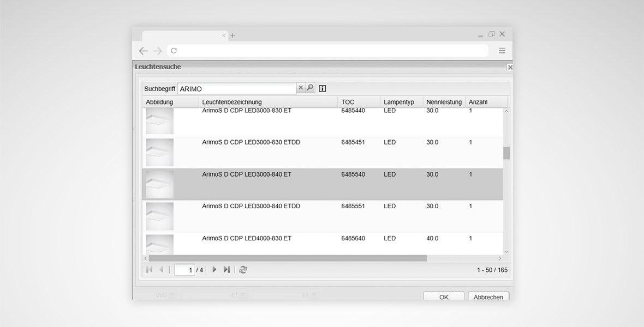
Task: Sort by Anzahl column header
Action: (487, 102)
